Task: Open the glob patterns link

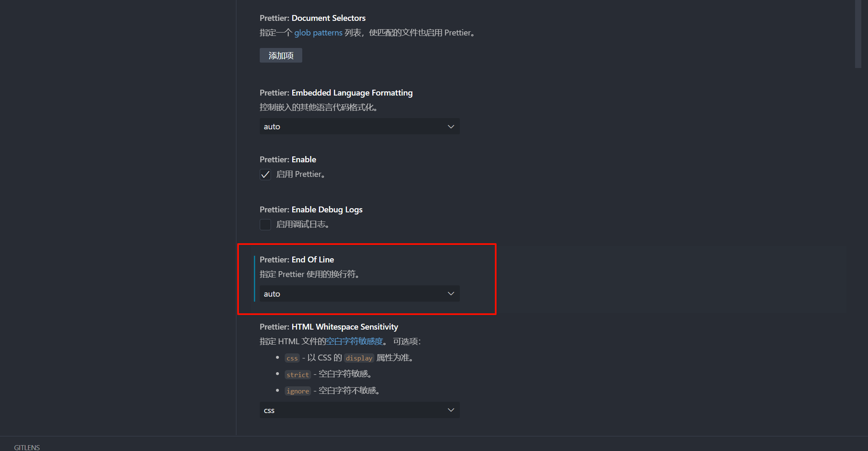Action: click(x=318, y=33)
